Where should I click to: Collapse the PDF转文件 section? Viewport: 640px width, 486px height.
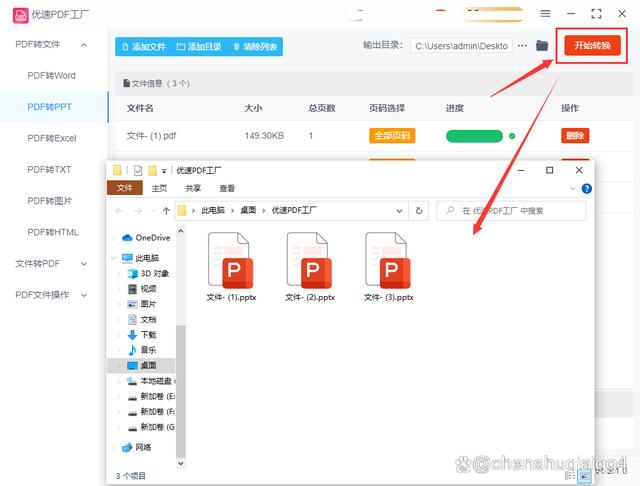coord(84,45)
